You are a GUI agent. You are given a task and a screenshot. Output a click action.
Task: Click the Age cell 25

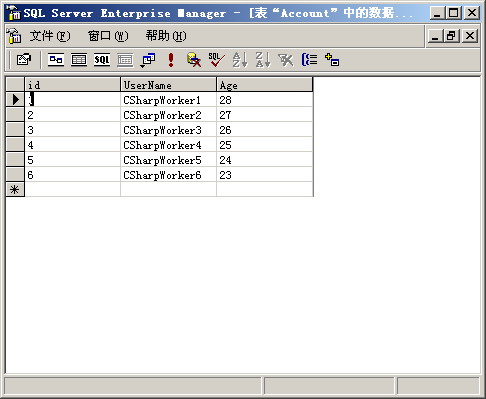coord(265,145)
